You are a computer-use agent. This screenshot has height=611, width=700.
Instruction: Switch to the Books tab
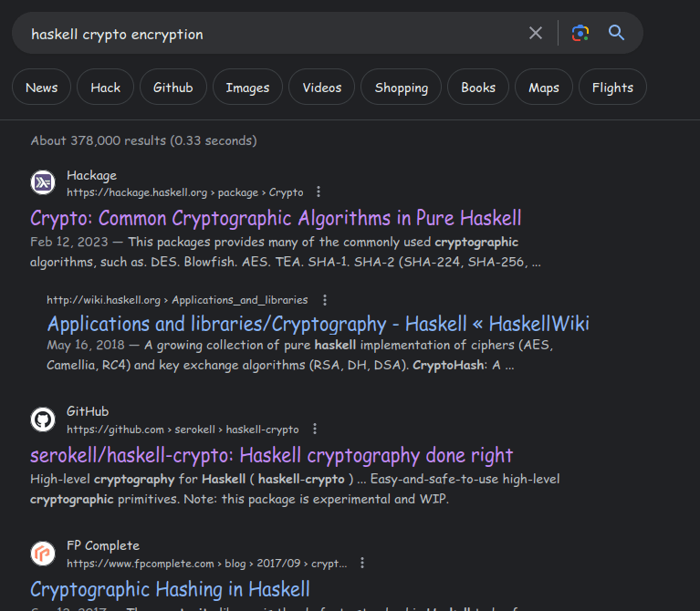(x=478, y=87)
